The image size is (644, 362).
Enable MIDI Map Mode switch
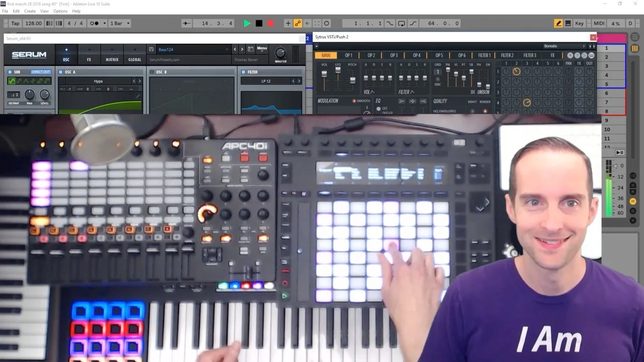coord(599,23)
